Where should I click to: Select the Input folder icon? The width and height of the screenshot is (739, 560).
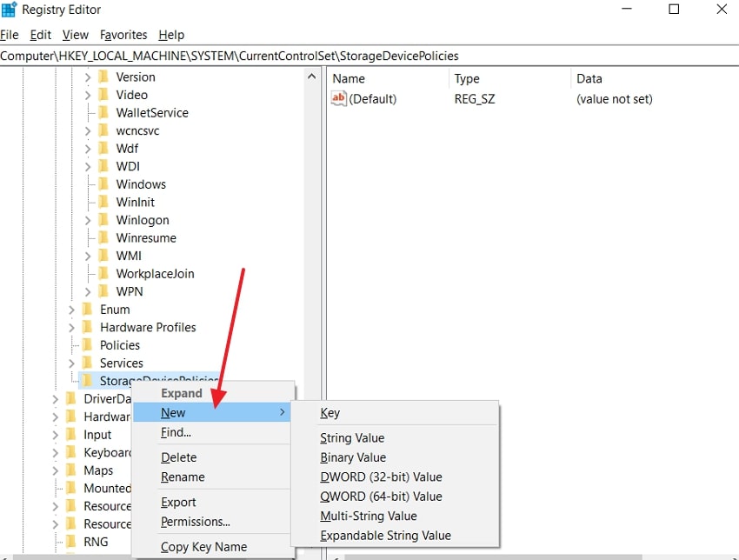71,434
